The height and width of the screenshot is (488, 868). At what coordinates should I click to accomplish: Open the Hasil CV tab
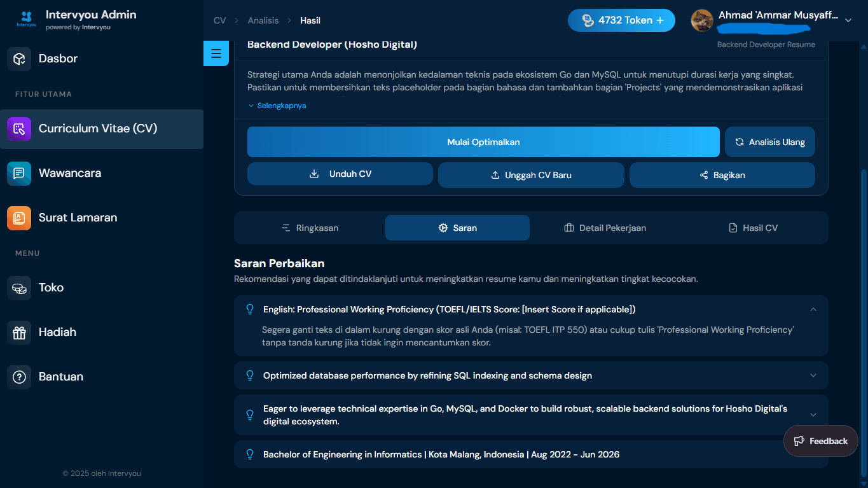[753, 228]
